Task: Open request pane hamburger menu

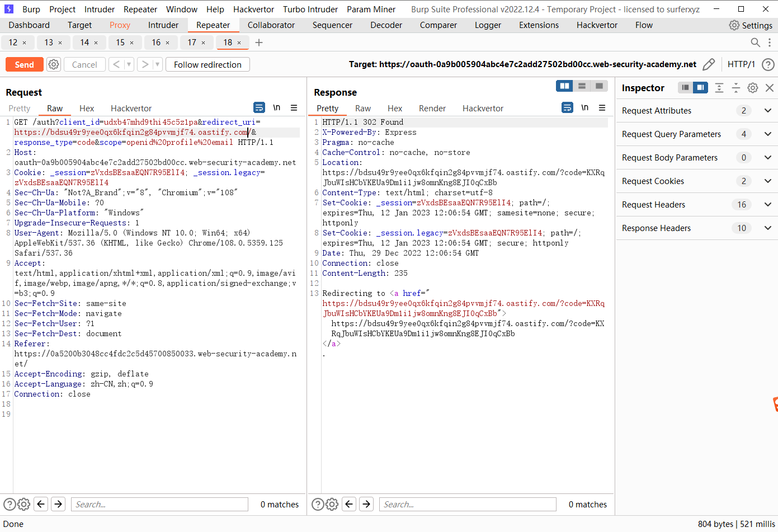Action: coord(294,107)
